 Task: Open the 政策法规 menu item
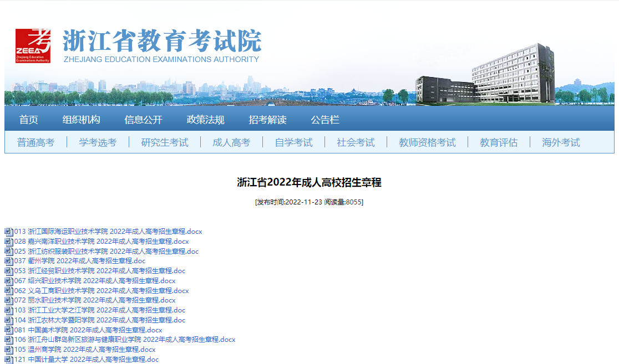coord(205,120)
